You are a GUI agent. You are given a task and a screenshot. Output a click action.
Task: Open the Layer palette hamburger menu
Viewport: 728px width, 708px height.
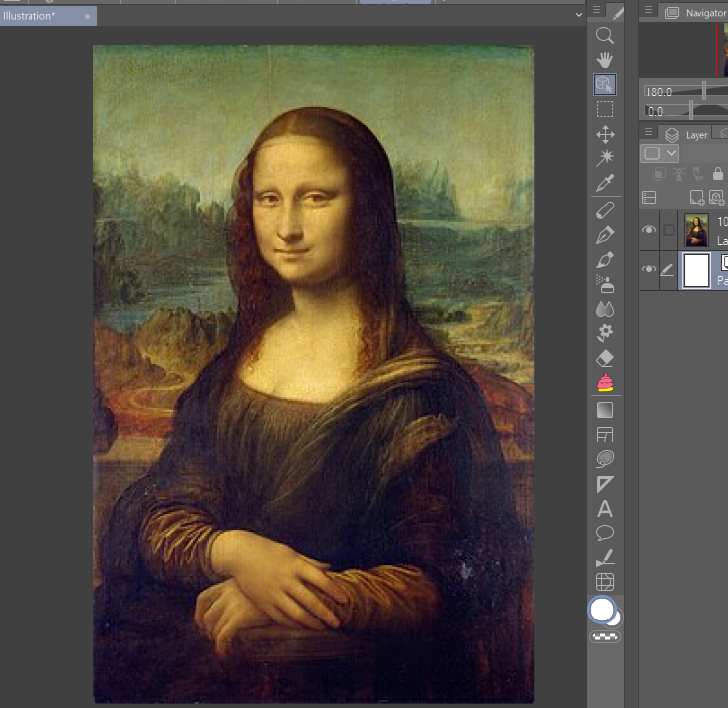tap(649, 132)
